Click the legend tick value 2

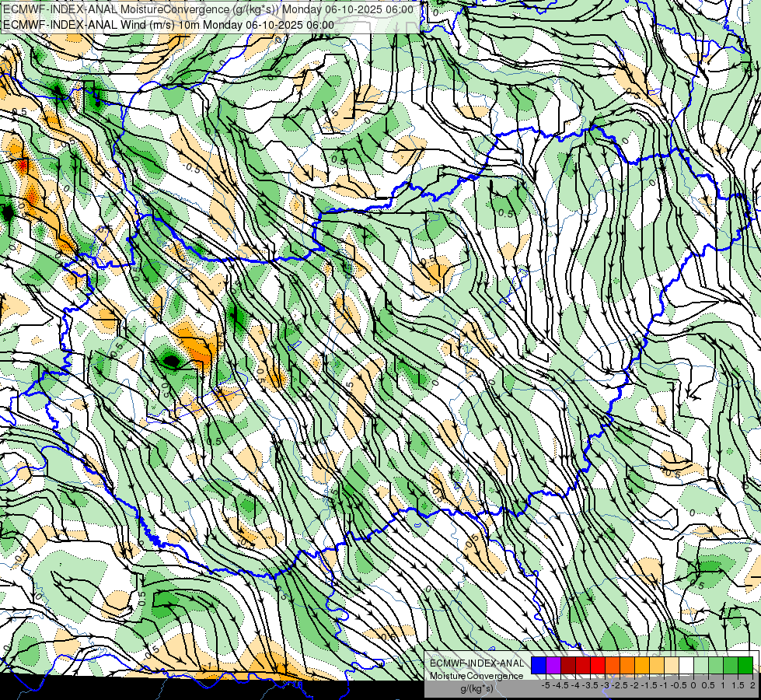click(752, 685)
